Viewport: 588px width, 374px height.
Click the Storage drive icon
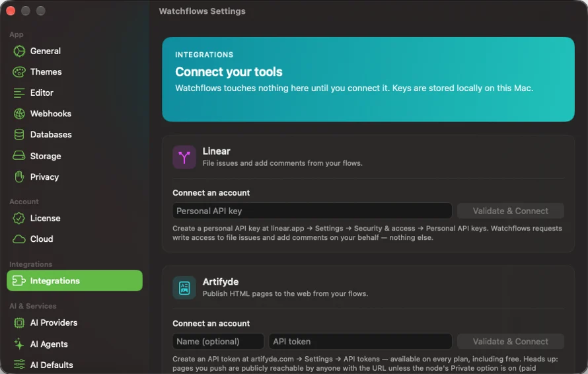(x=19, y=156)
